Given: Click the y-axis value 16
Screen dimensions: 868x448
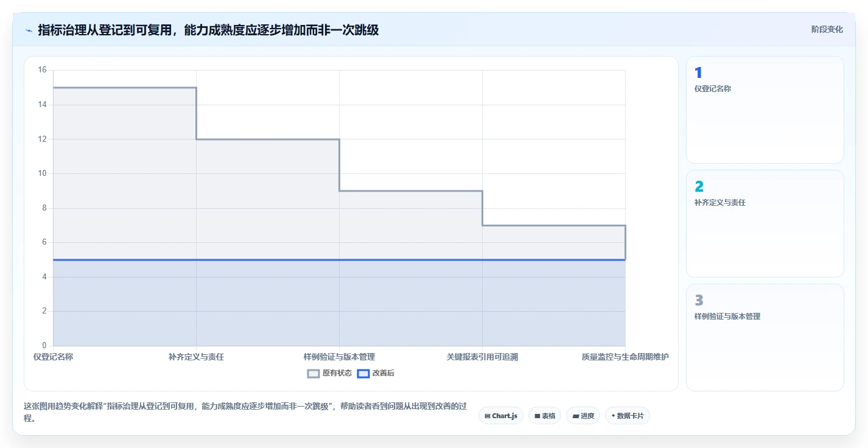Looking at the screenshot, I should pos(43,70).
